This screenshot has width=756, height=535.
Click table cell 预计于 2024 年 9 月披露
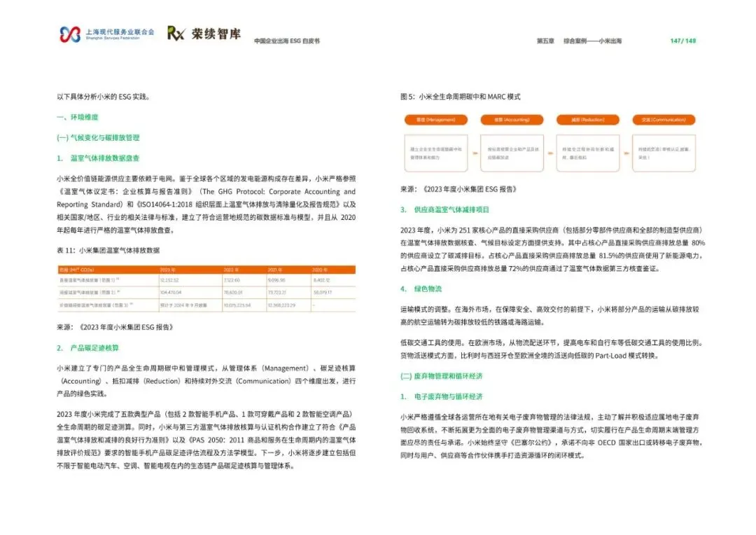click(183, 305)
